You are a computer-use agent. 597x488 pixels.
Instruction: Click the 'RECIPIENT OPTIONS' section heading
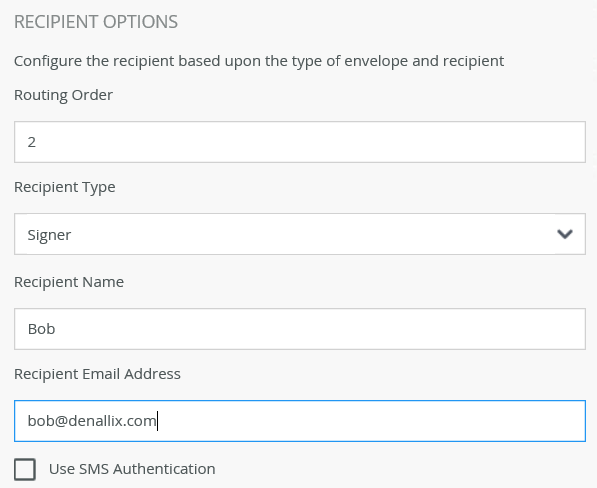pyautogui.click(x=96, y=22)
